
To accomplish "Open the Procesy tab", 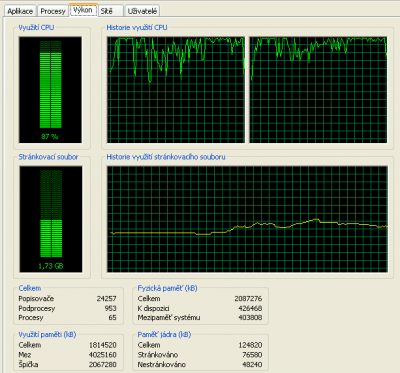I will [53, 11].
